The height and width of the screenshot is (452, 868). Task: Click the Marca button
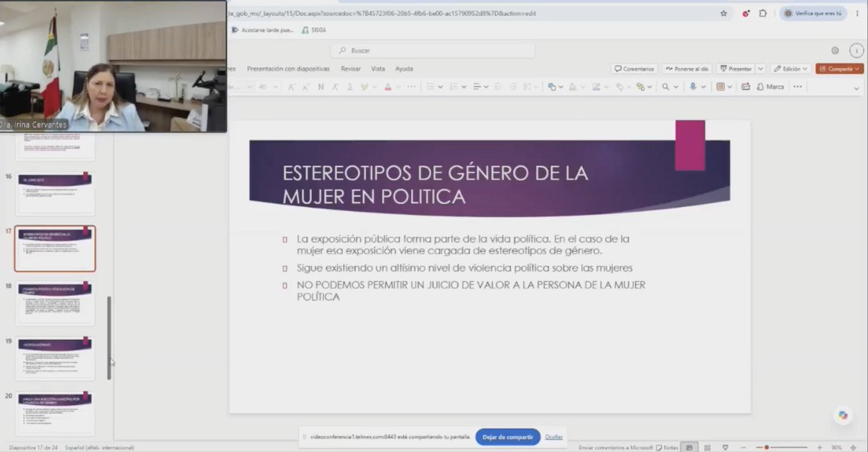770,87
